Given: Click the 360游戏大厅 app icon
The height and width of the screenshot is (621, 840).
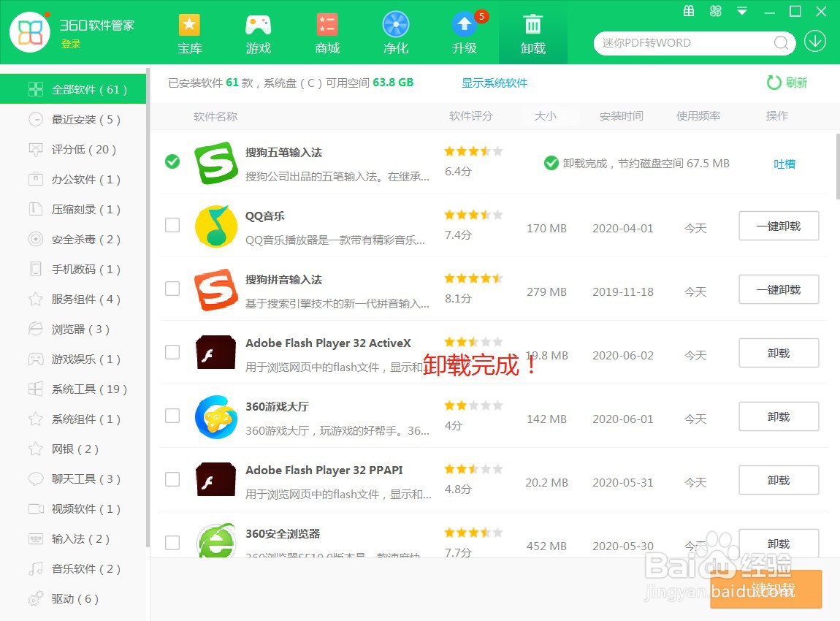Looking at the screenshot, I should point(216,416).
